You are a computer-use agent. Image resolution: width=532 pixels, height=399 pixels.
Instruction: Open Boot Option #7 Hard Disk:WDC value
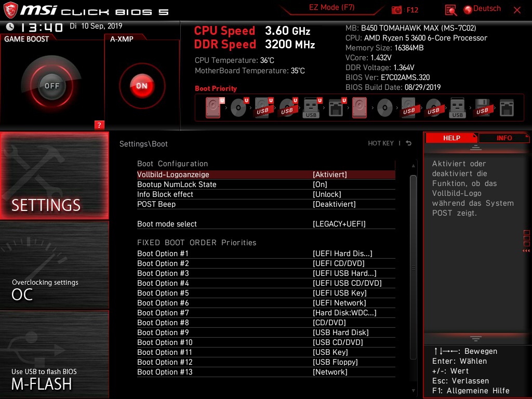click(344, 312)
